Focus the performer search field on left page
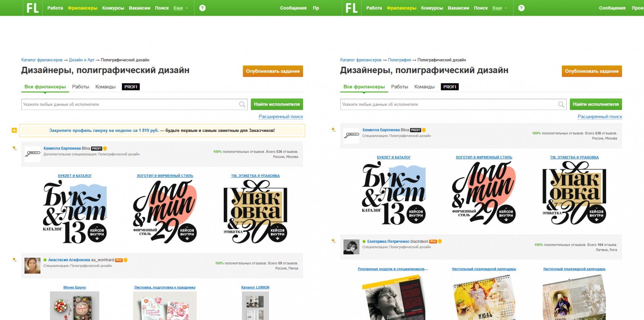This screenshot has height=320, width=644. pyautogui.click(x=134, y=105)
